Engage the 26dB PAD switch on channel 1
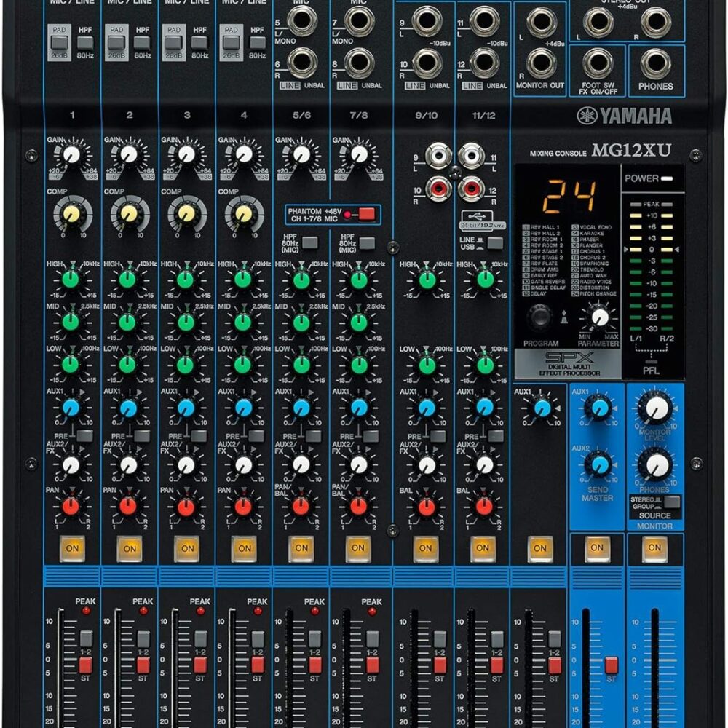Viewport: 728px width, 728px height. 60,43
